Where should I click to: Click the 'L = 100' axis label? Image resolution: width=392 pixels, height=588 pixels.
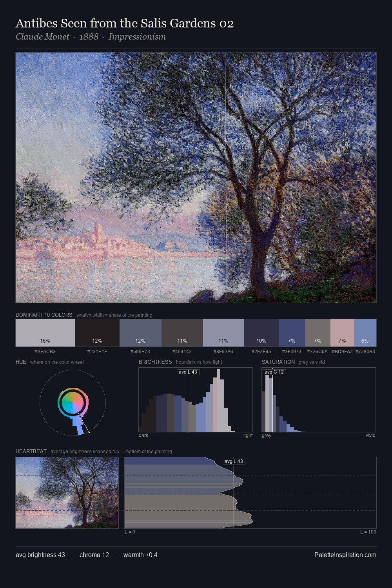368,532
